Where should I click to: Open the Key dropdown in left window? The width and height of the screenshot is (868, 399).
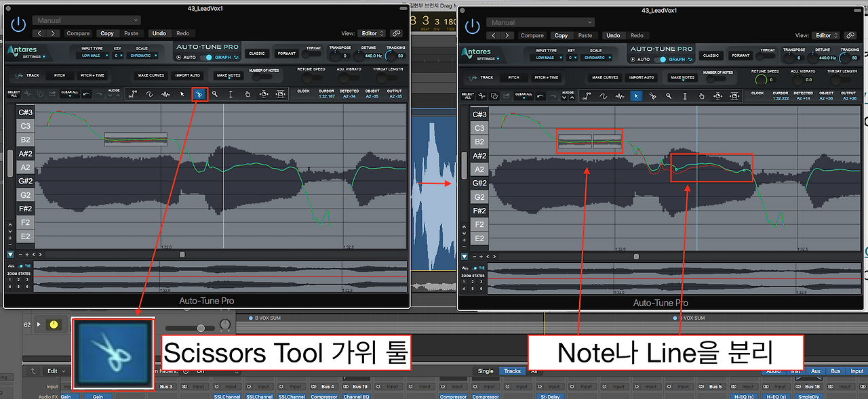point(117,56)
